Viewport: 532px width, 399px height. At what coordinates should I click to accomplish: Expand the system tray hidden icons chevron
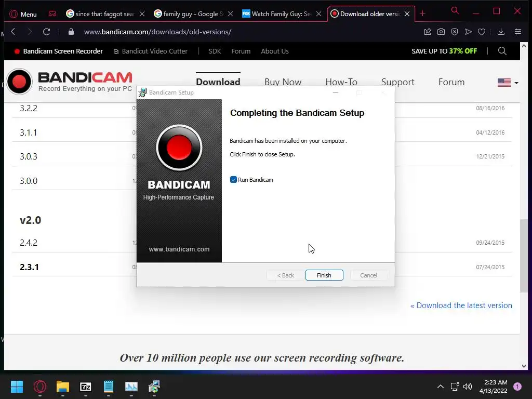pos(441,387)
